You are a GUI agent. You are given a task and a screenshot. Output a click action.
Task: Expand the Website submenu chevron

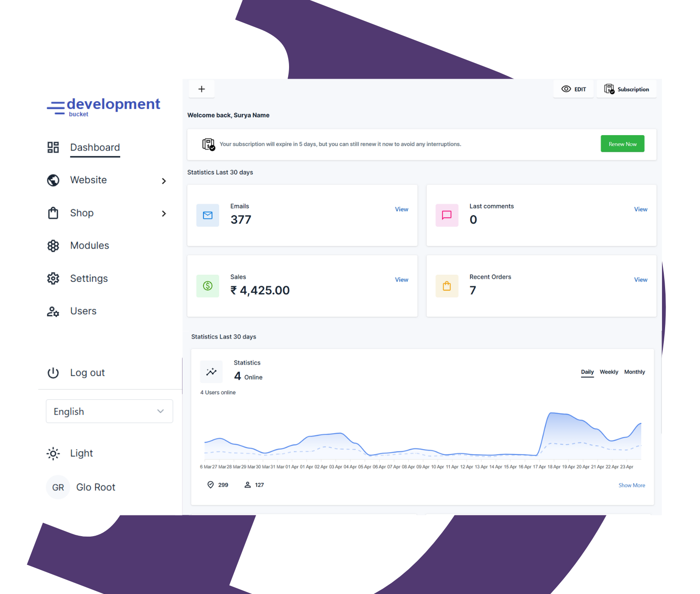[164, 181]
